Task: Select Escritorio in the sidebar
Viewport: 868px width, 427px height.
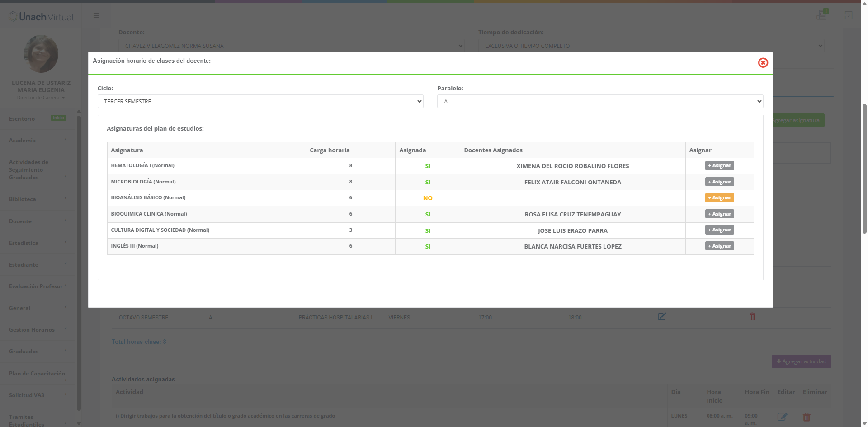Action: click(x=22, y=119)
